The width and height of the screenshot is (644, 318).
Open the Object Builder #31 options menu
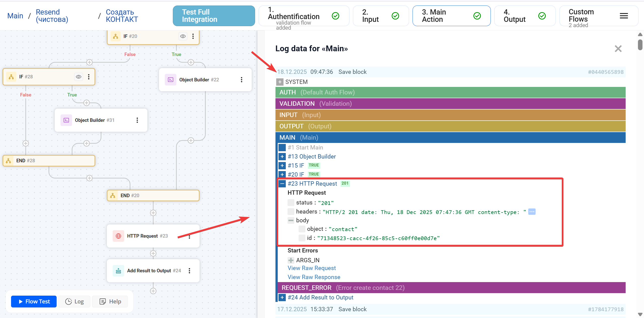137,120
